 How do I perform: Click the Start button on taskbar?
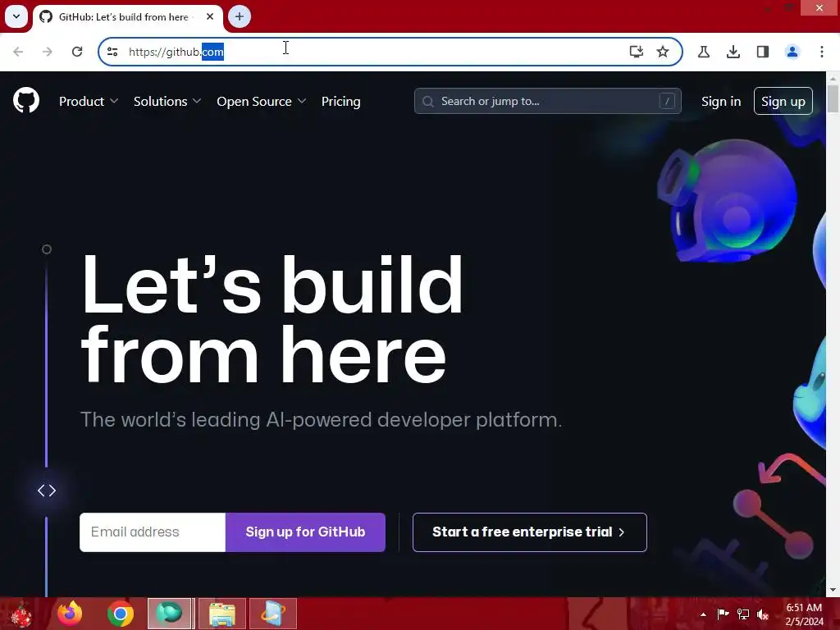pos(21,614)
